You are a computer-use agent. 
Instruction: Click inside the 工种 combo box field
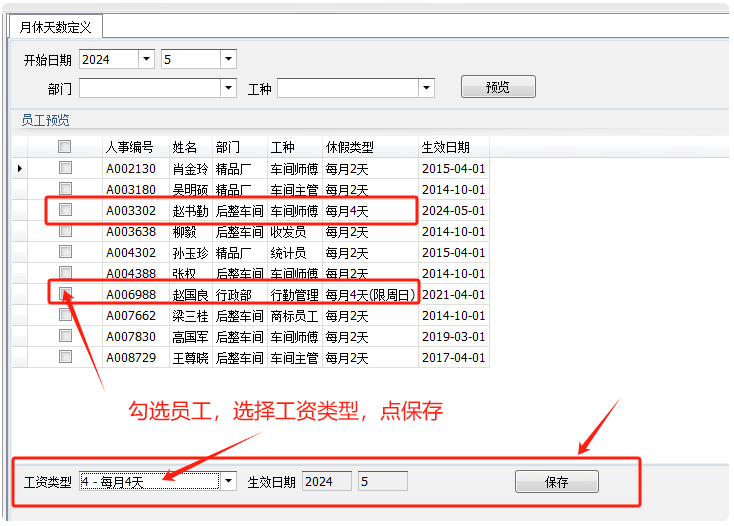[348, 88]
